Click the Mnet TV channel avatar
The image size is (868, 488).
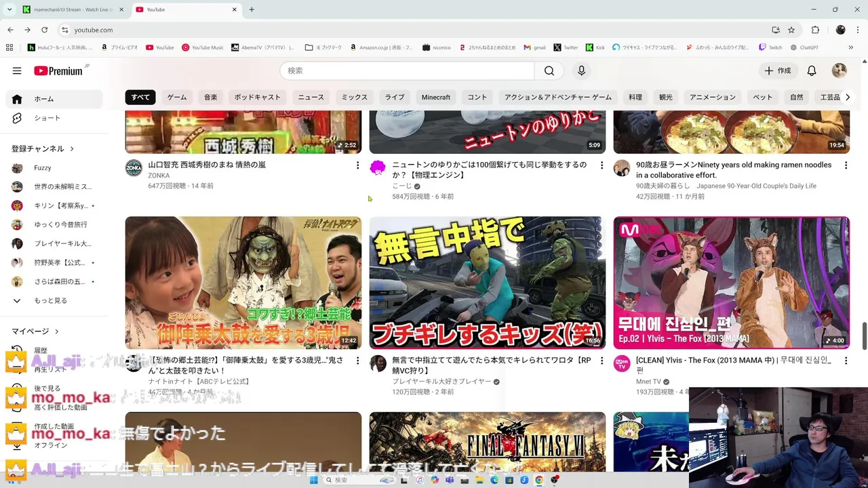[622, 363]
